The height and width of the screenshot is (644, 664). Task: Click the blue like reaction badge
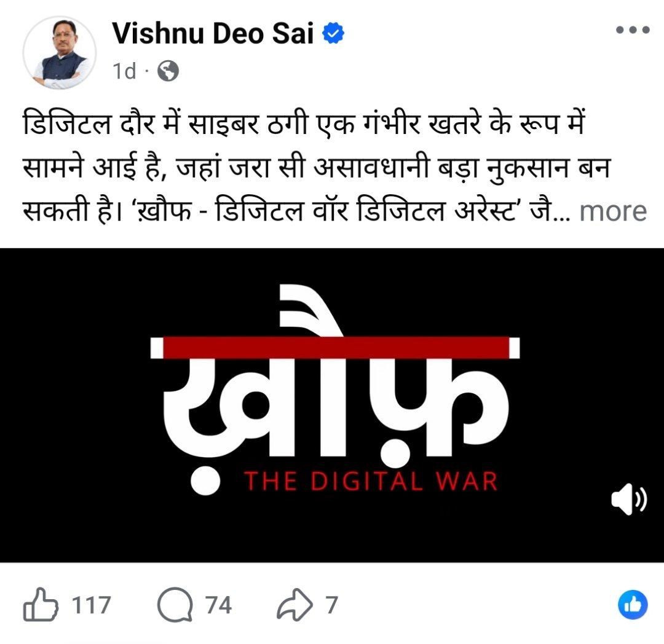tap(633, 605)
